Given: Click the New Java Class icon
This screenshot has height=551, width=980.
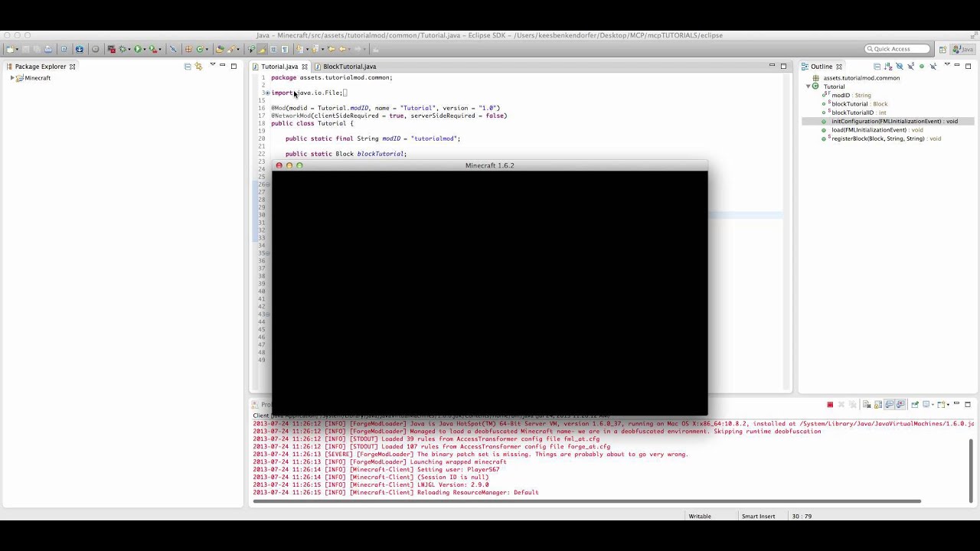Looking at the screenshot, I should [x=200, y=49].
